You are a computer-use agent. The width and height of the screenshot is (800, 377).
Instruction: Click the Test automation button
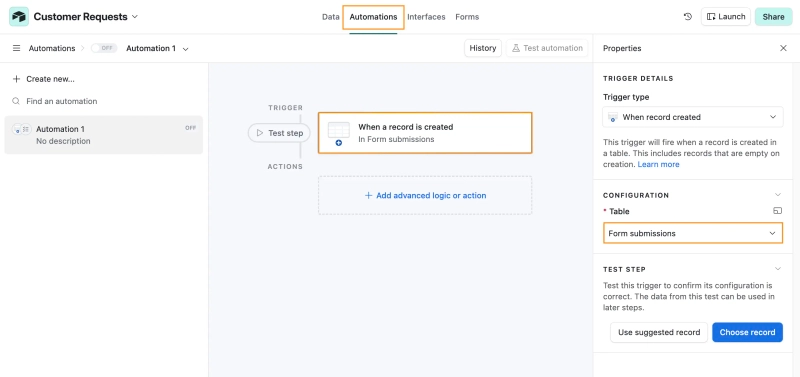pyautogui.click(x=547, y=48)
